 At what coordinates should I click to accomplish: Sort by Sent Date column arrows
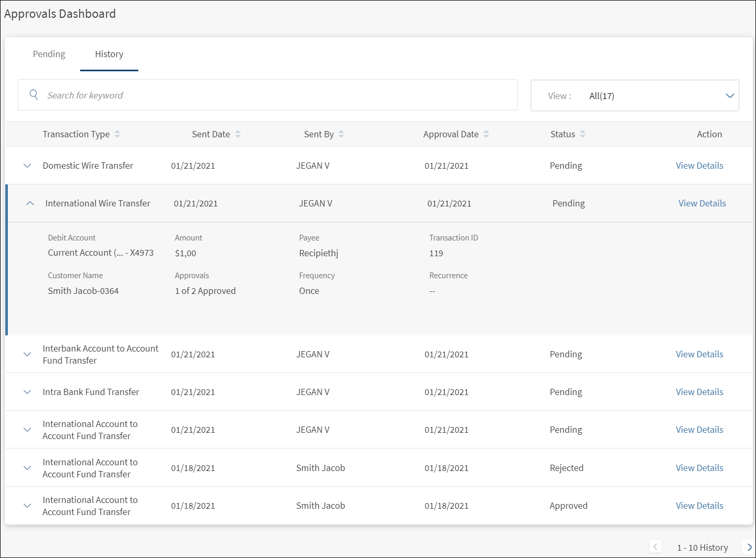coord(238,134)
